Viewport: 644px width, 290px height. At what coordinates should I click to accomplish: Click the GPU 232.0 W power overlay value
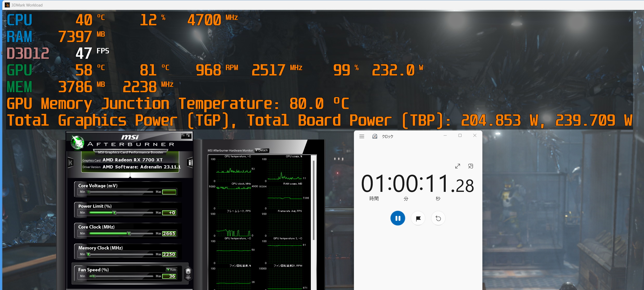[398, 70]
